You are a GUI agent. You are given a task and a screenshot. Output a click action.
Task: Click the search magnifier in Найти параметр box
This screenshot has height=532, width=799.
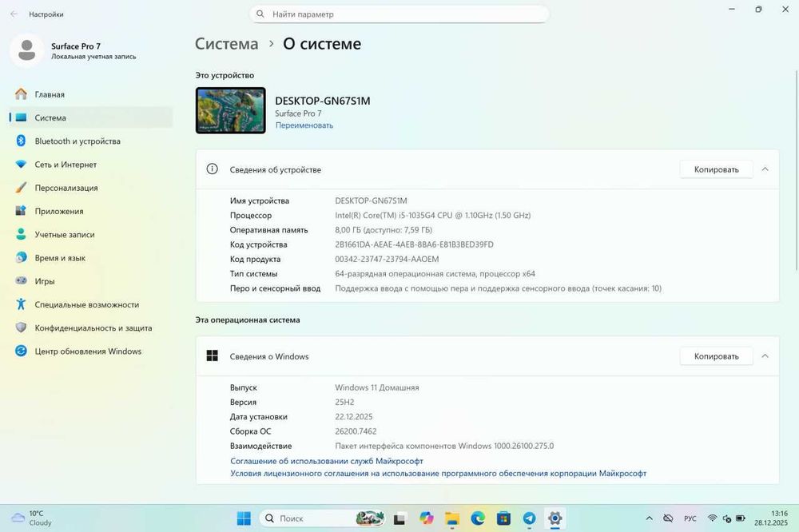(x=260, y=14)
